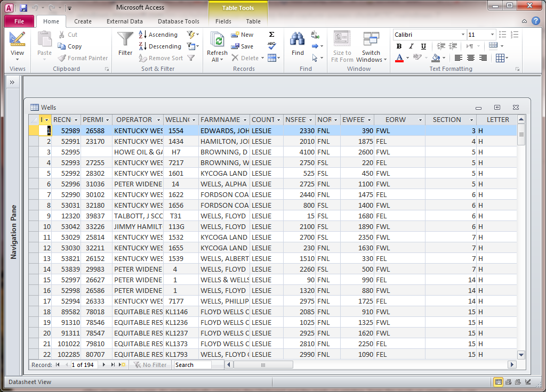Viewport: 546px width, 392px height.
Task: Switch to the Database Tools tab
Action: point(178,21)
